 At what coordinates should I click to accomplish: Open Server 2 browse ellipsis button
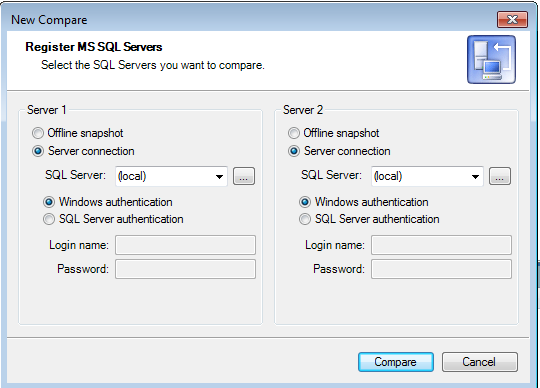(x=500, y=176)
